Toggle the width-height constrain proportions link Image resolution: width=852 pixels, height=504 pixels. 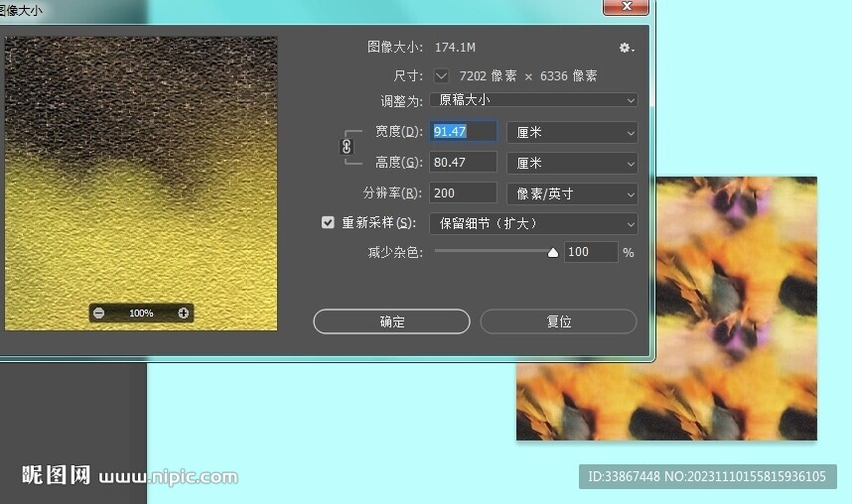pos(347,147)
